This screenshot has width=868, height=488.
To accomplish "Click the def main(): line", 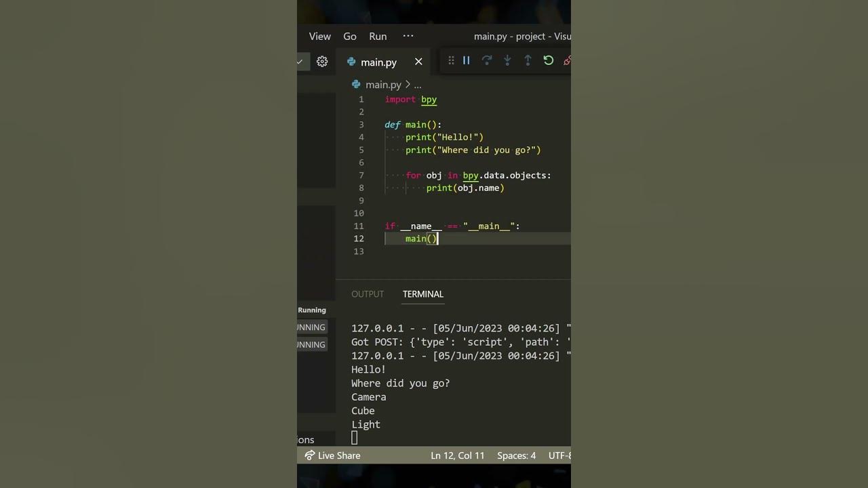I will click(413, 125).
